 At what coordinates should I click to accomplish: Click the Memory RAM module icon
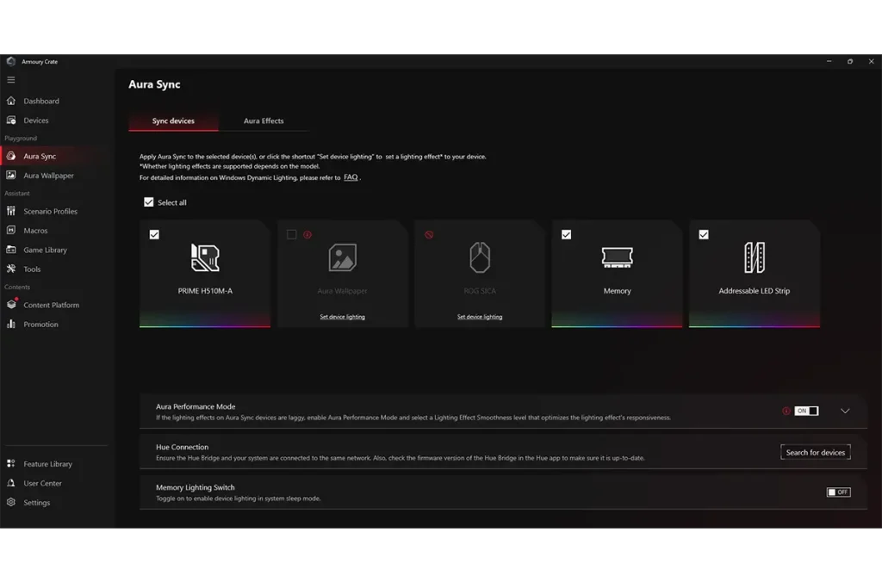[617, 257]
